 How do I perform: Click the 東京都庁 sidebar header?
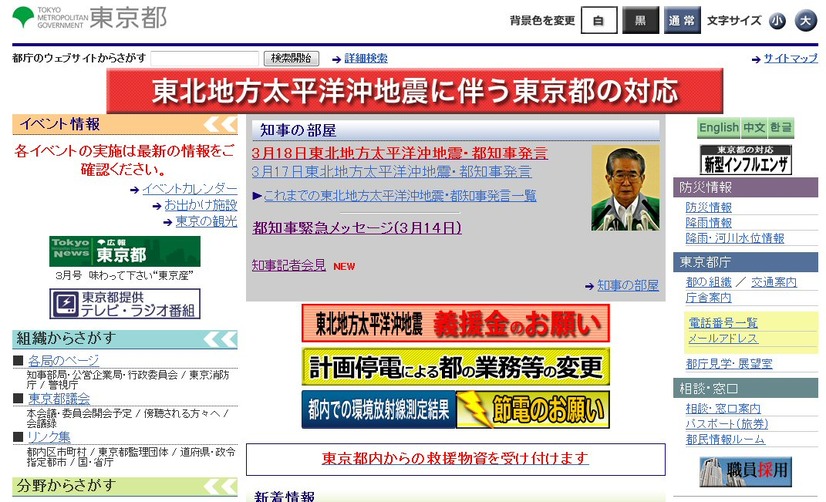(x=745, y=262)
